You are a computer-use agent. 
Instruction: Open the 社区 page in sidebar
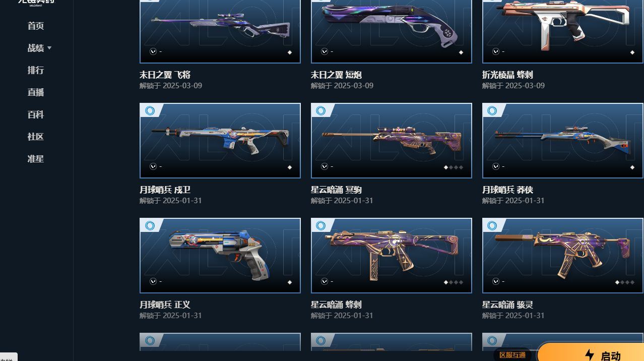(36, 137)
